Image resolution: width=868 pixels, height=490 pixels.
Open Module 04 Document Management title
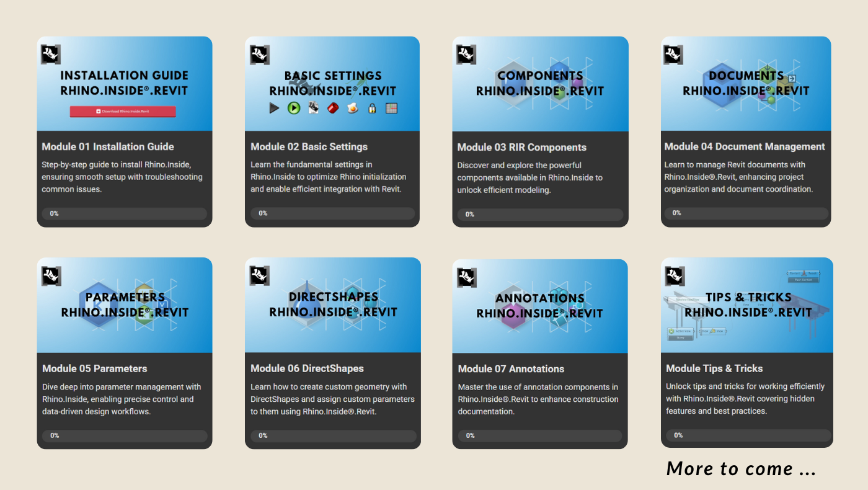[745, 147]
